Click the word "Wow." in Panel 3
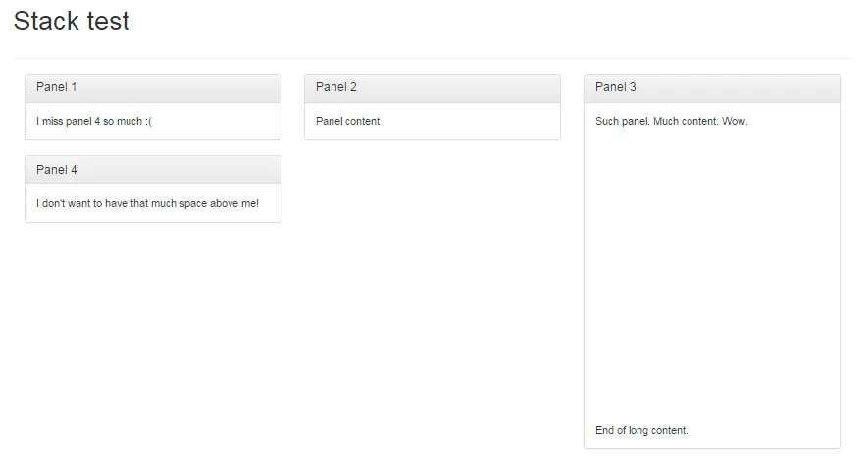The width and height of the screenshot is (868, 465). coord(735,122)
